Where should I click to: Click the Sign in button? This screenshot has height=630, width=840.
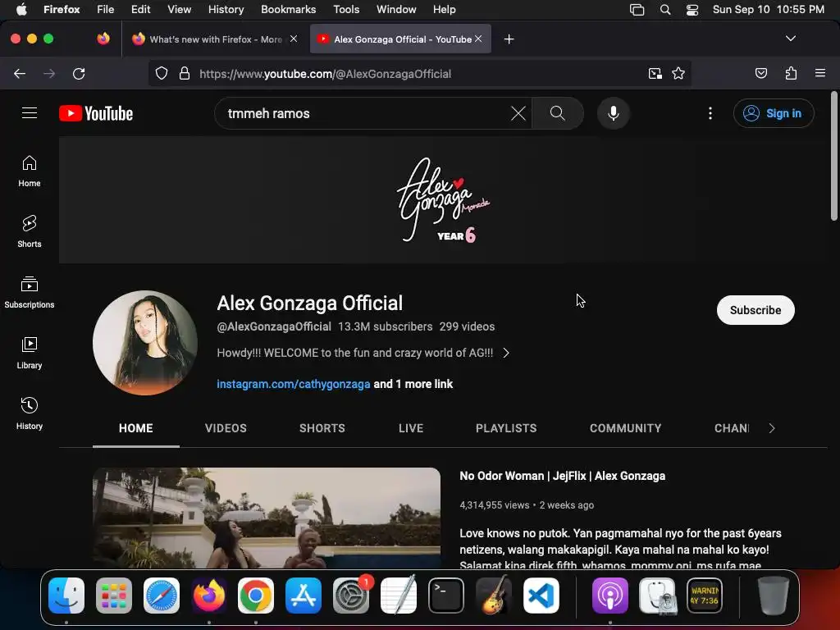click(x=773, y=113)
